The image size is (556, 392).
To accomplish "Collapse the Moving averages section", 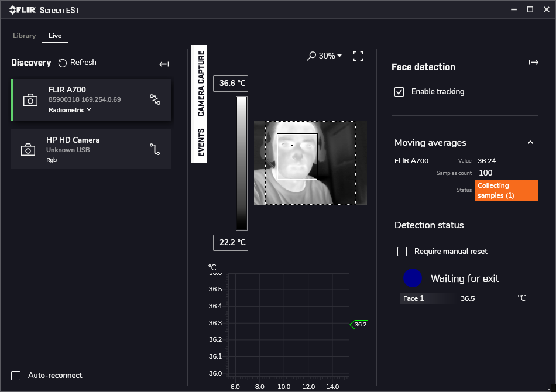I will pyautogui.click(x=530, y=142).
